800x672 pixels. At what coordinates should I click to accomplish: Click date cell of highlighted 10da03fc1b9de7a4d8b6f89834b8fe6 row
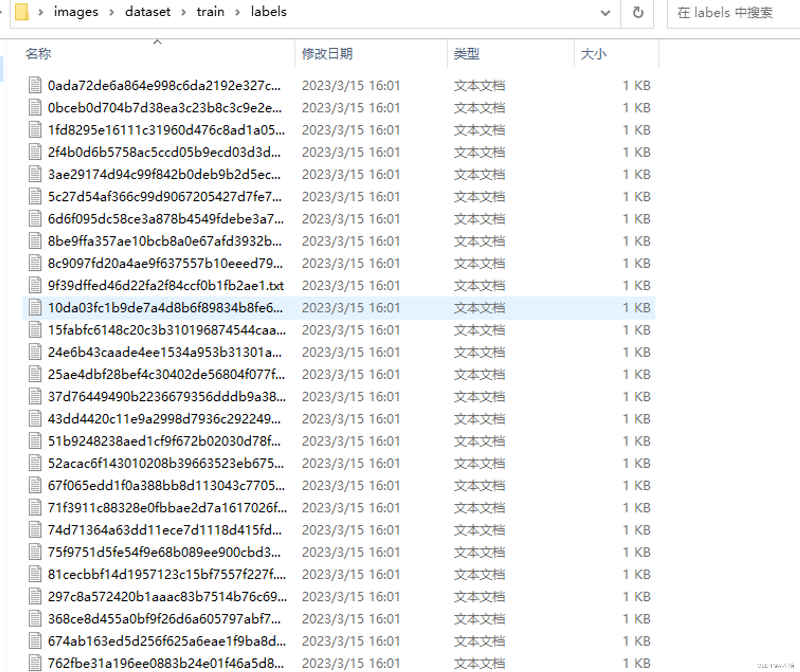(351, 307)
